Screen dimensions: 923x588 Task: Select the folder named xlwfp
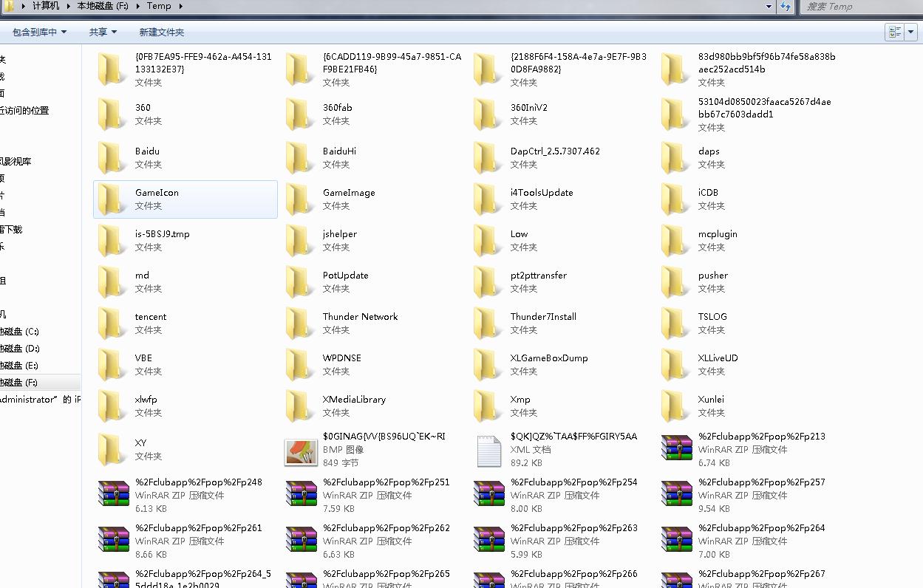coord(146,399)
